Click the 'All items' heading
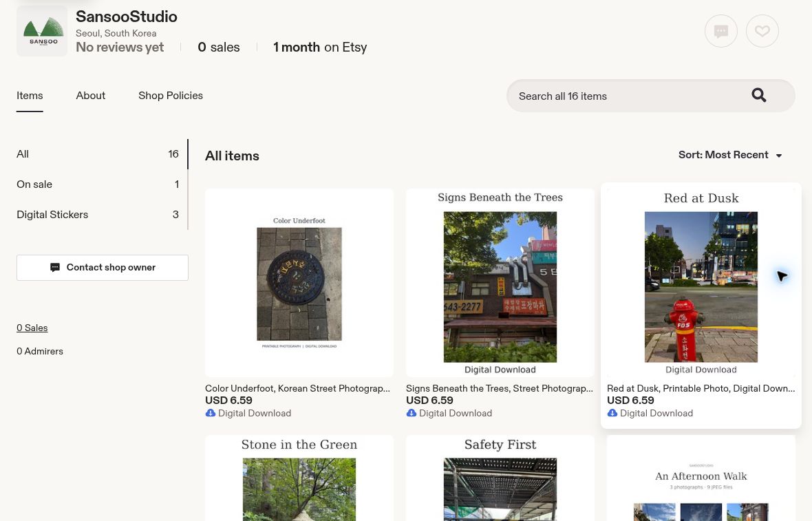This screenshot has height=521, width=812. click(x=232, y=156)
